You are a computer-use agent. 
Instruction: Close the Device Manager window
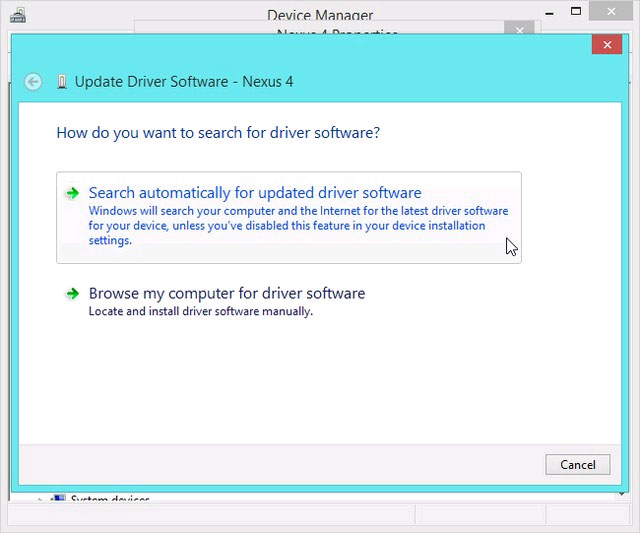coord(611,11)
